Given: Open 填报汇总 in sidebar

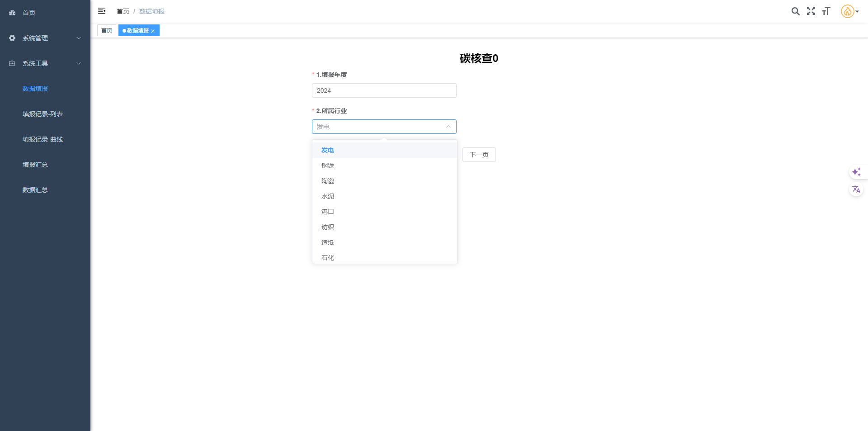Looking at the screenshot, I should click(x=45, y=165).
